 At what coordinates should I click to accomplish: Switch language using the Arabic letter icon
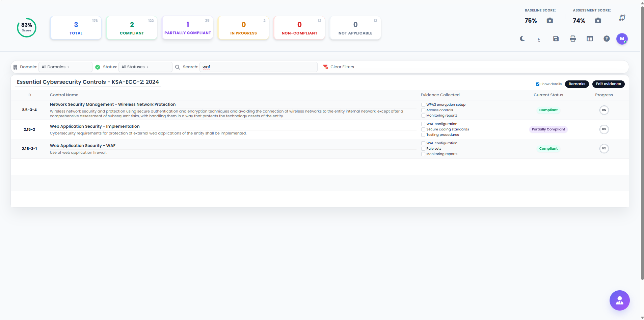pyautogui.click(x=539, y=39)
